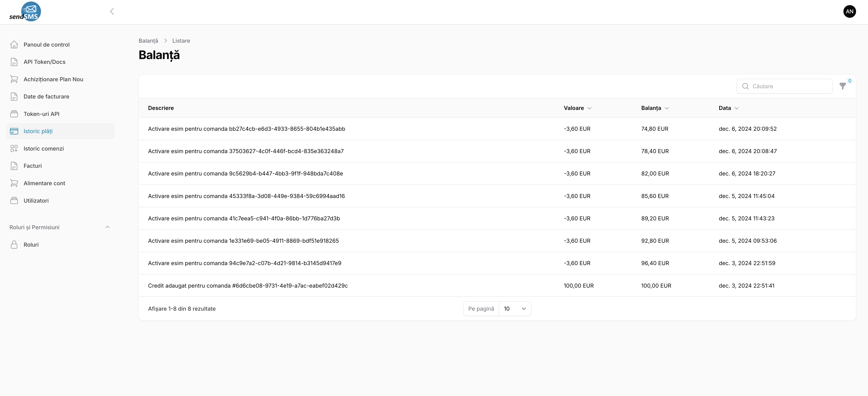Select Istoric plăți in sidebar
The image size is (868, 396).
pyautogui.click(x=60, y=131)
